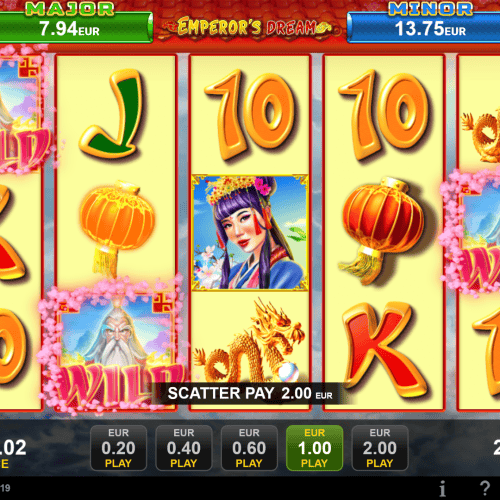Click the princess portrait symbol
Image resolution: width=500 pixels, height=500 pixels.
250,232
